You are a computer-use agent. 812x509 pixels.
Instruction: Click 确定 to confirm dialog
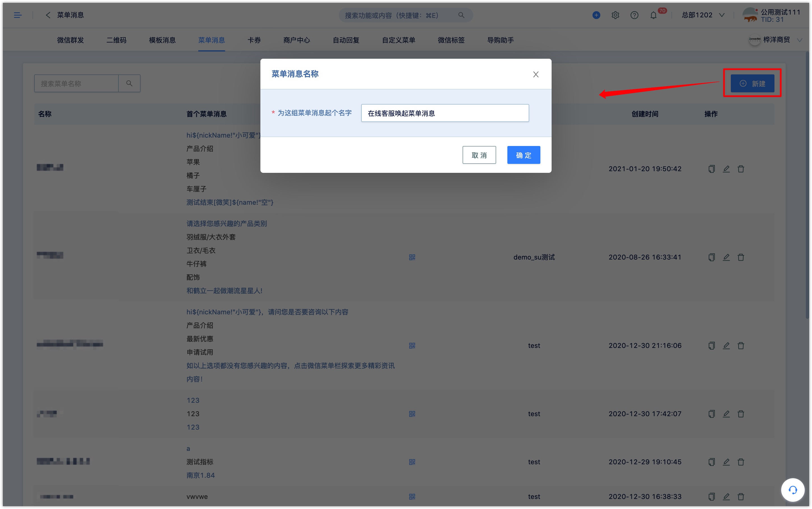(522, 155)
